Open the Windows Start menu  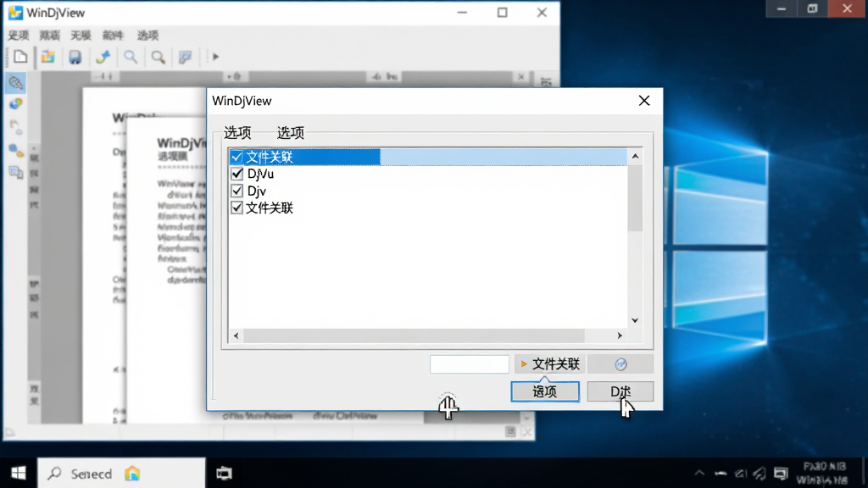coord(19,473)
